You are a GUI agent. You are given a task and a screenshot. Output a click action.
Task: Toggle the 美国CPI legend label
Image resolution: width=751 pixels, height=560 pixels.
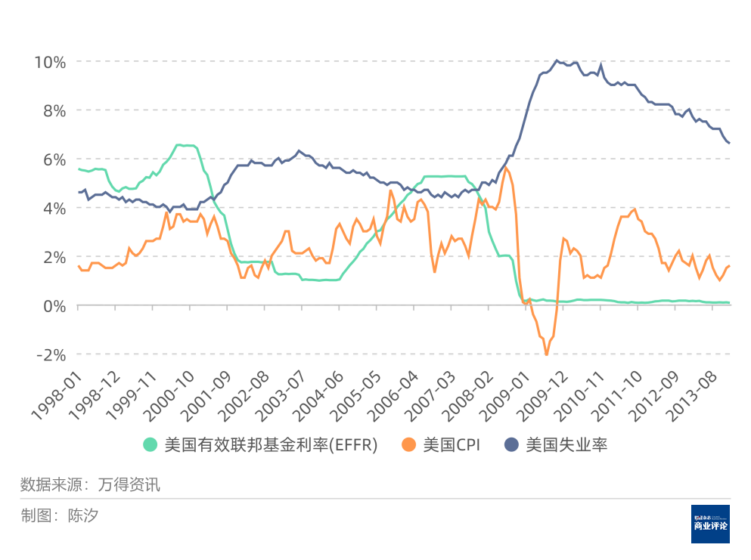pos(452,445)
